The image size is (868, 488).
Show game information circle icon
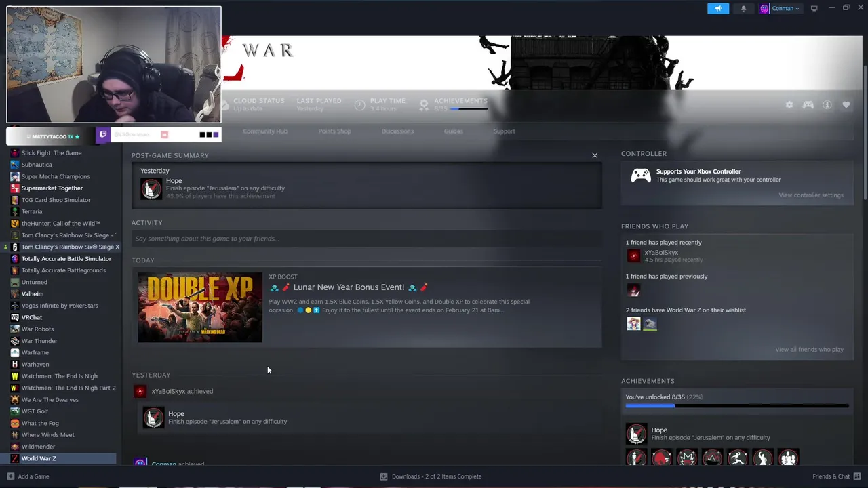click(x=827, y=105)
